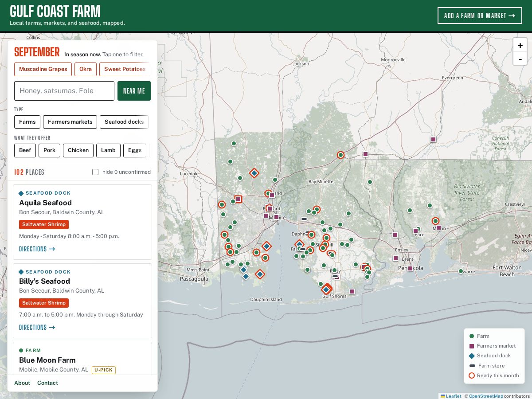Click the Gulf Coast Farm site title

(55, 12)
